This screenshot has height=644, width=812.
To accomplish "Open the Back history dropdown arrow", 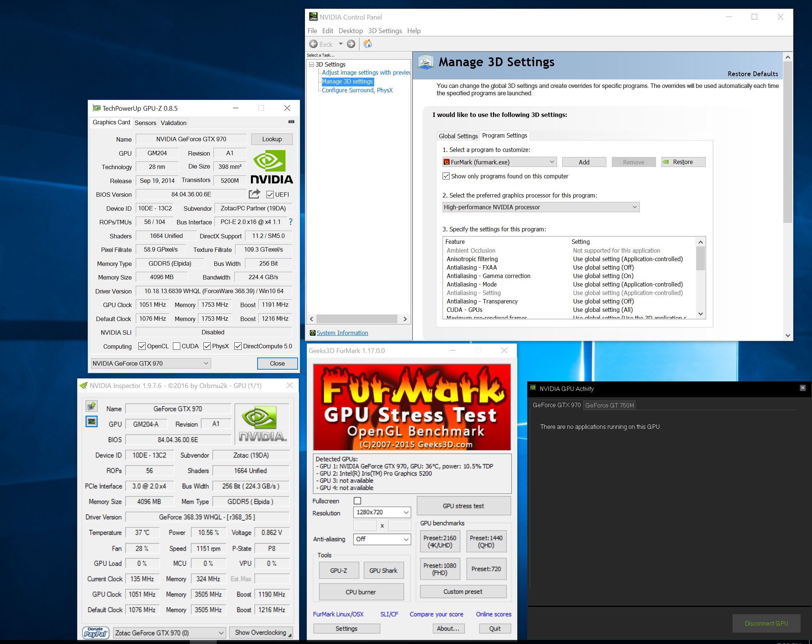I will coord(340,44).
